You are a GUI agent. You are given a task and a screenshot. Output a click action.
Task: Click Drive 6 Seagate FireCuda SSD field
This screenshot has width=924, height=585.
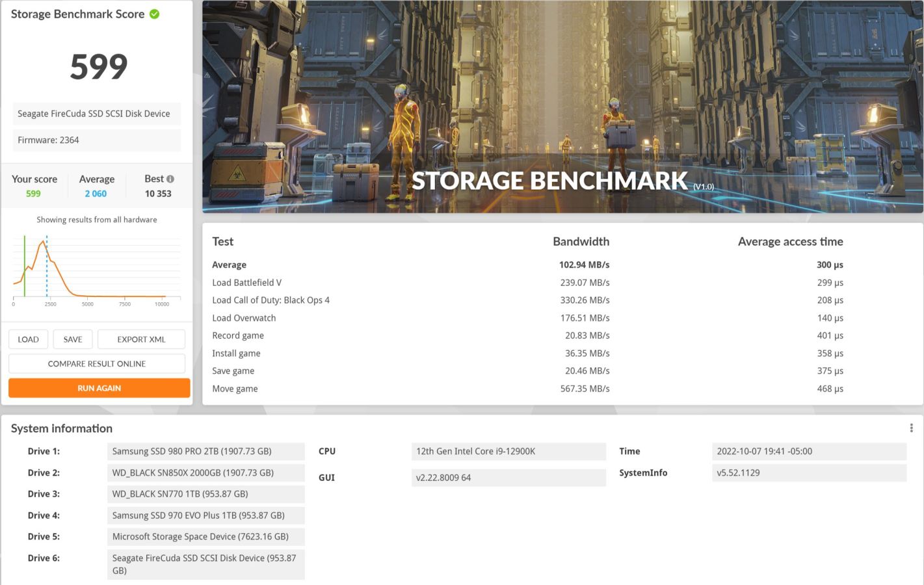[x=205, y=564]
